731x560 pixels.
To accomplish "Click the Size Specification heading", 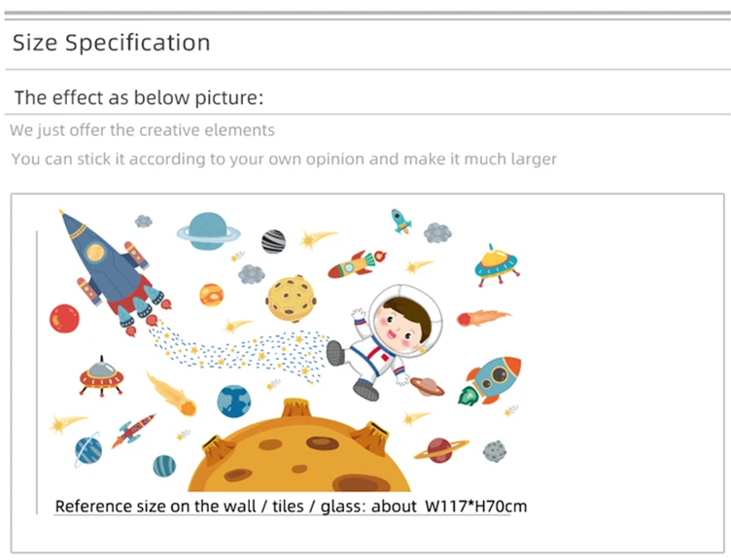I will (x=112, y=43).
